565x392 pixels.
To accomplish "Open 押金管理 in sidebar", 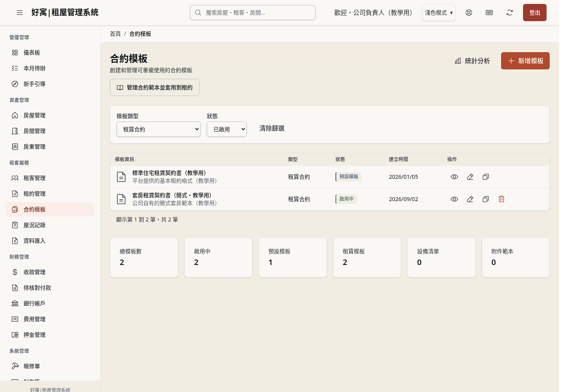I will [50, 335].
